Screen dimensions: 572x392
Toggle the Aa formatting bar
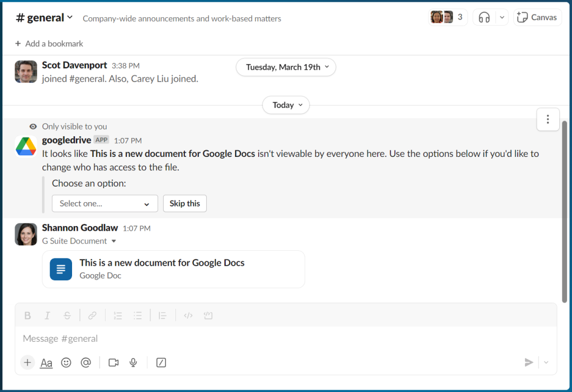pos(46,362)
